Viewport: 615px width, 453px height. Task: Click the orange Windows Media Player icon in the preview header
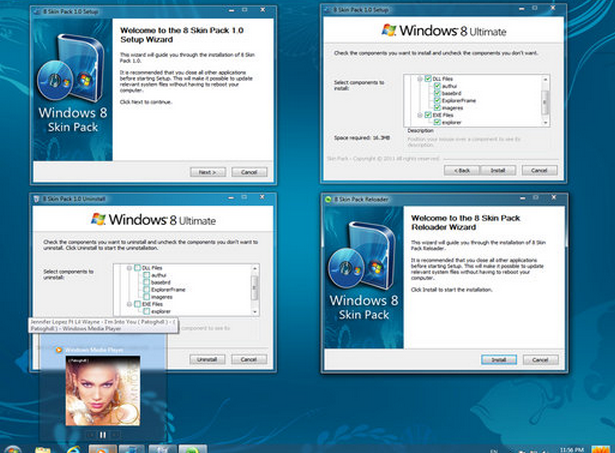[59, 350]
